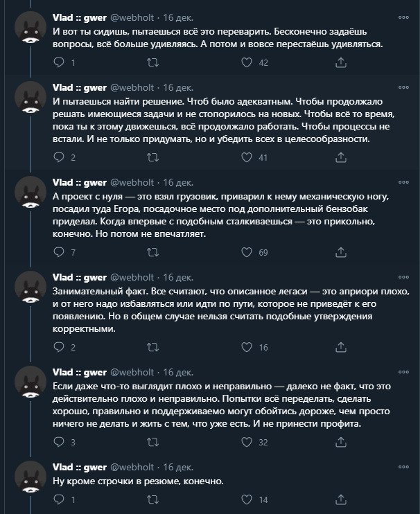420x514 pixels.
Task: Expand the menu on the last tweet
Action: pyautogui.click(x=403, y=466)
